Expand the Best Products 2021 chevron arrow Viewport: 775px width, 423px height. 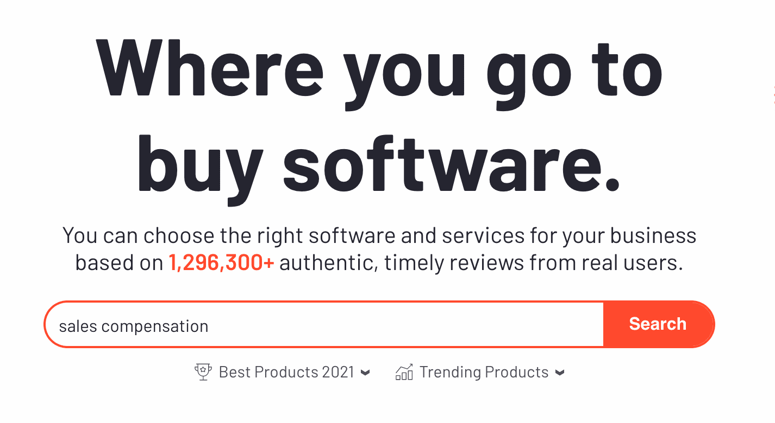pyautogui.click(x=365, y=373)
